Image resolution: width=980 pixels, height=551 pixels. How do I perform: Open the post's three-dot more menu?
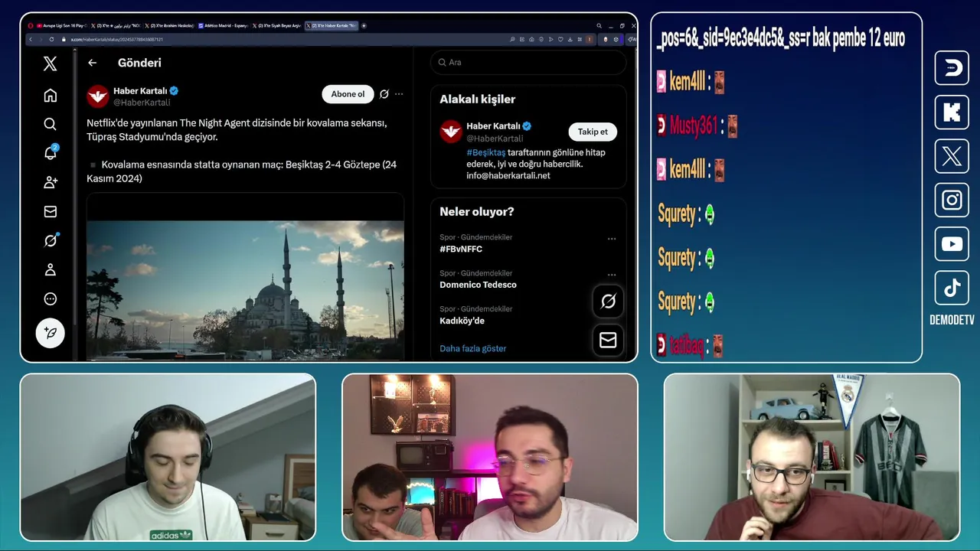pyautogui.click(x=399, y=94)
